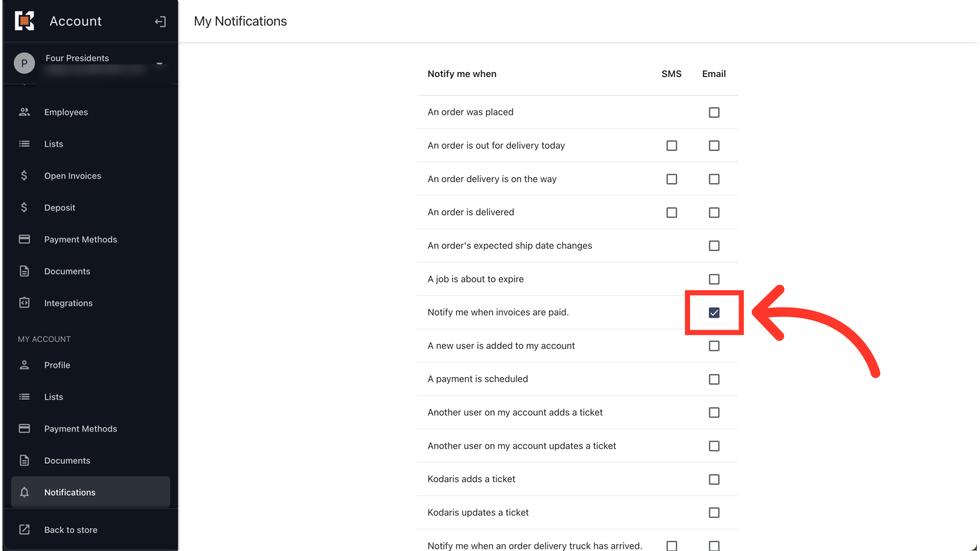Screen dimensions: 980x551
Task: Click the Employees people icon
Action: (x=24, y=112)
